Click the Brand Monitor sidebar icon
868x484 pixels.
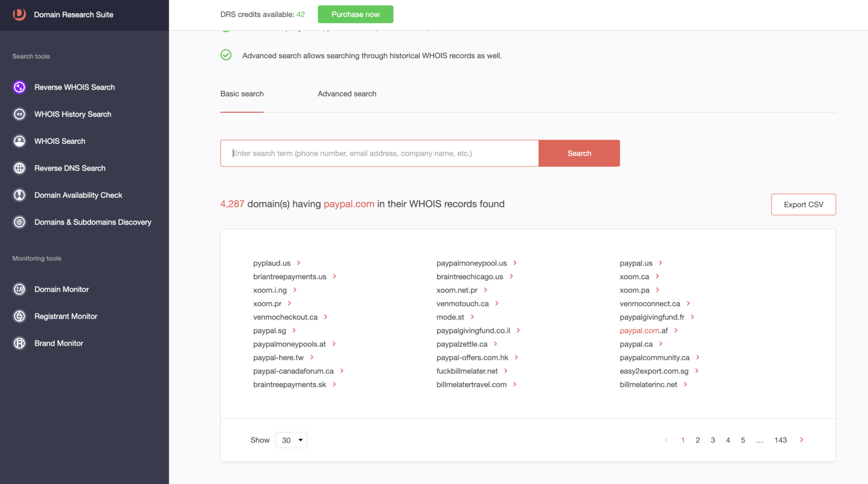(x=20, y=343)
